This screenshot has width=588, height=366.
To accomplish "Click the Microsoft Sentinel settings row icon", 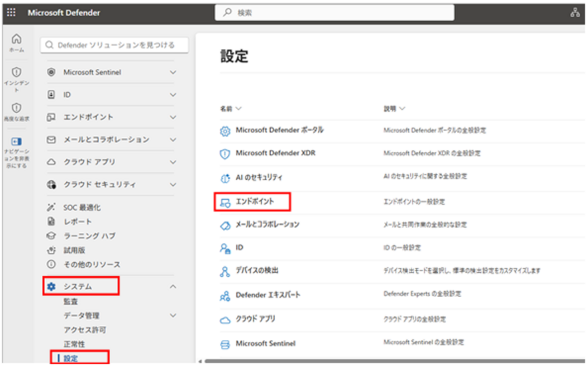I will pyautogui.click(x=225, y=344).
